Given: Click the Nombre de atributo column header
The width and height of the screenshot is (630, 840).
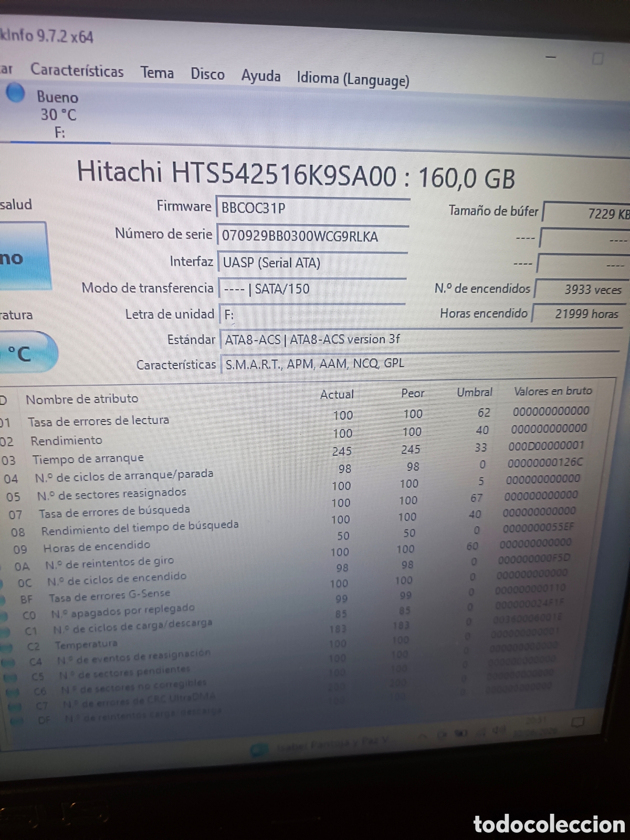Looking at the screenshot, I should point(82,399).
